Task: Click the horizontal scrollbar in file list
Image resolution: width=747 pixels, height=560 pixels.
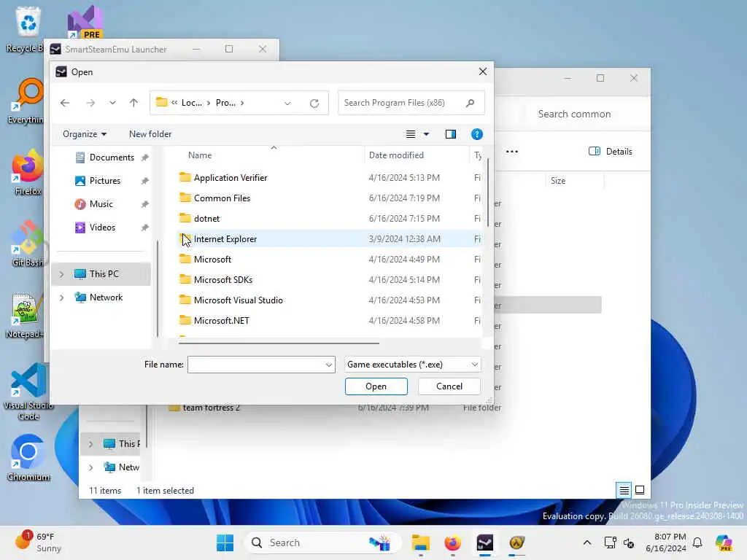Action: pyautogui.click(x=279, y=343)
